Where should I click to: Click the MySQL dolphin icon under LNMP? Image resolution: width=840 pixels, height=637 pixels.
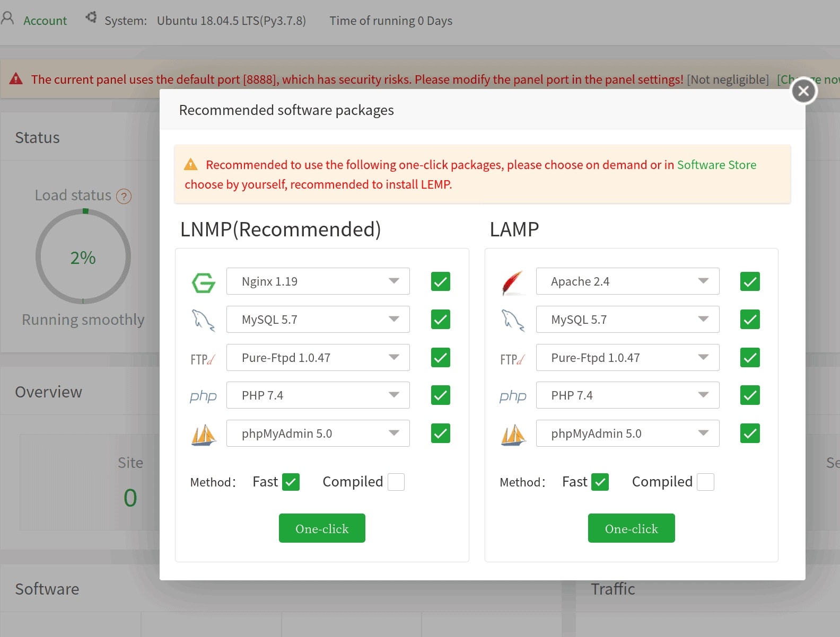[x=203, y=320]
